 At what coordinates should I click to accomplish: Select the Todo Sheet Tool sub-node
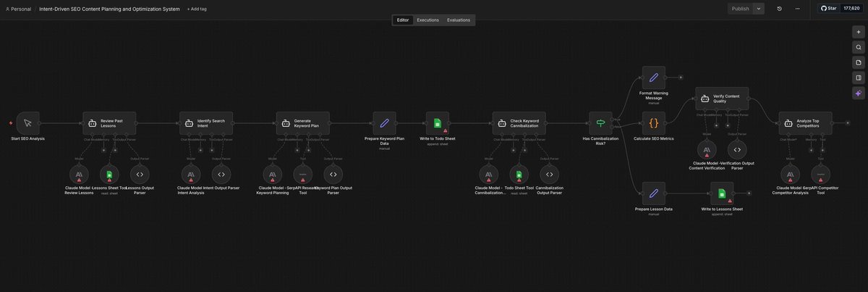coord(519,174)
